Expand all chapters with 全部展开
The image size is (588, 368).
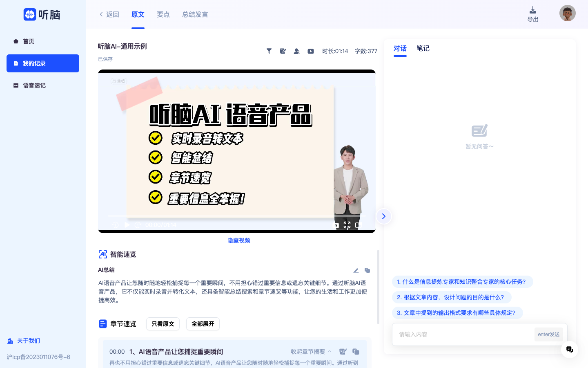(x=203, y=323)
